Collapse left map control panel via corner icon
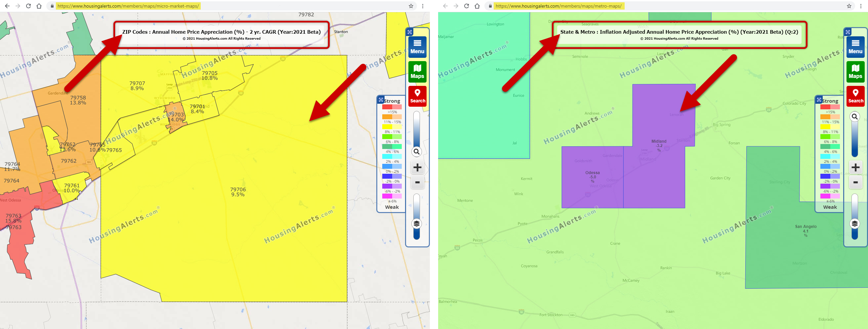 410,32
